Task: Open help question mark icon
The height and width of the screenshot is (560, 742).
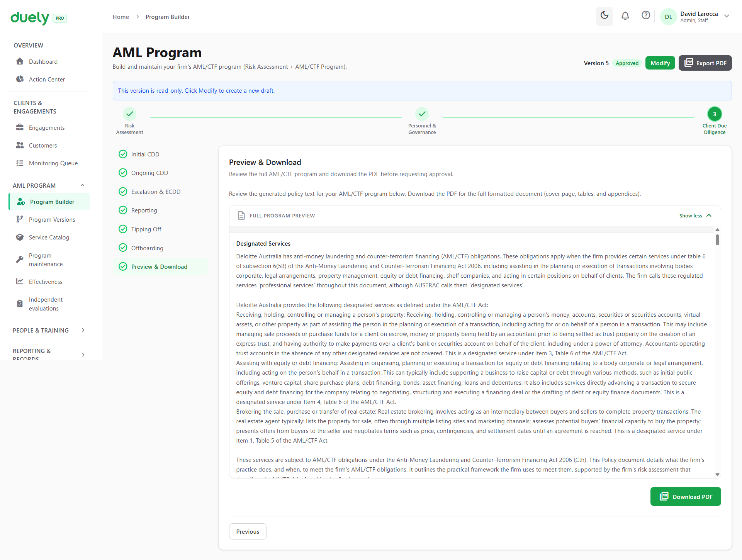Action: tap(646, 15)
